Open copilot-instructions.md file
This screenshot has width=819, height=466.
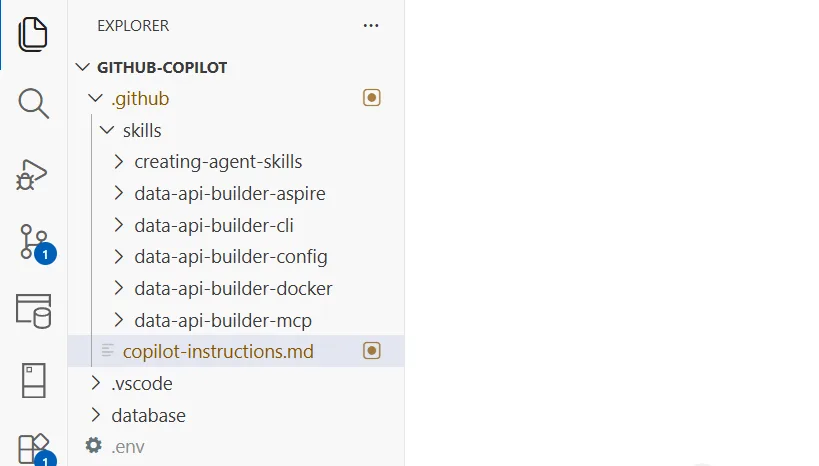pyautogui.click(x=217, y=351)
